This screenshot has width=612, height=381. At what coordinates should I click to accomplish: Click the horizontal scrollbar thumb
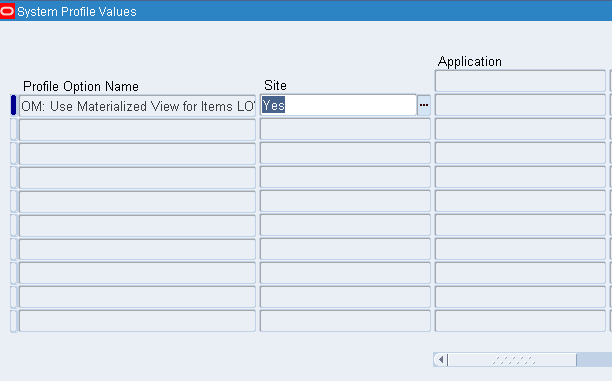[512, 360]
